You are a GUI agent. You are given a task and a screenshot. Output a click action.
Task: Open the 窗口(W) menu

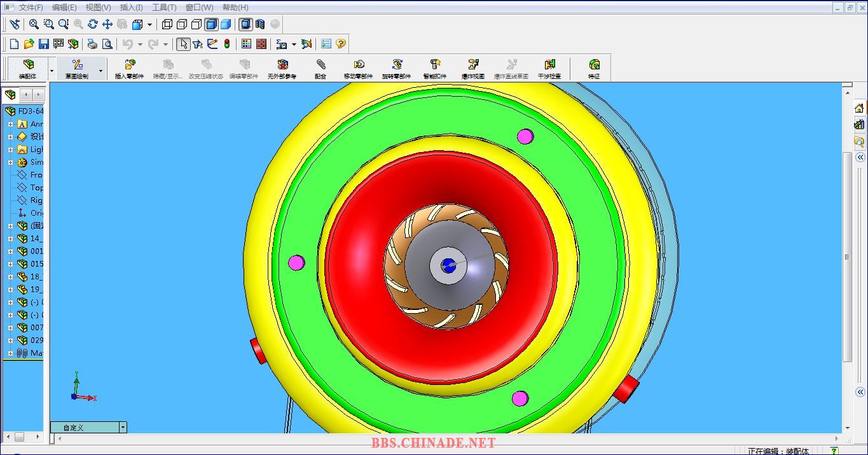[199, 8]
